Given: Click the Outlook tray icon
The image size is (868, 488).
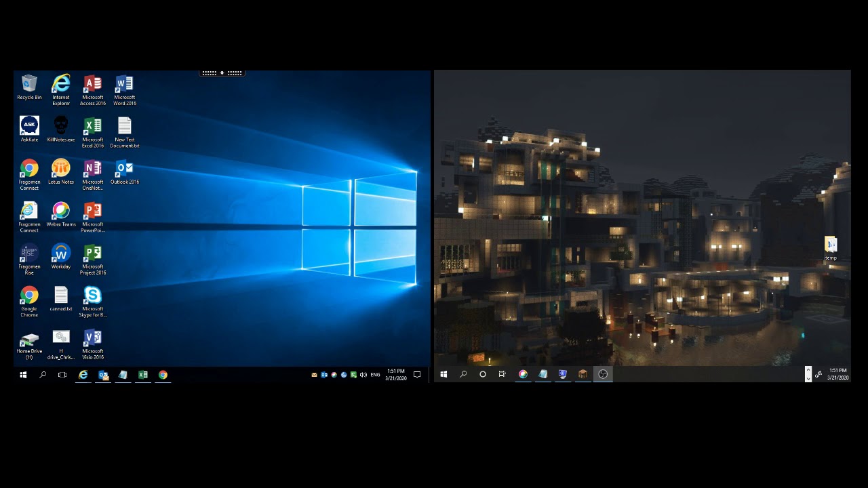Looking at the screenshot, I should 324,375.
